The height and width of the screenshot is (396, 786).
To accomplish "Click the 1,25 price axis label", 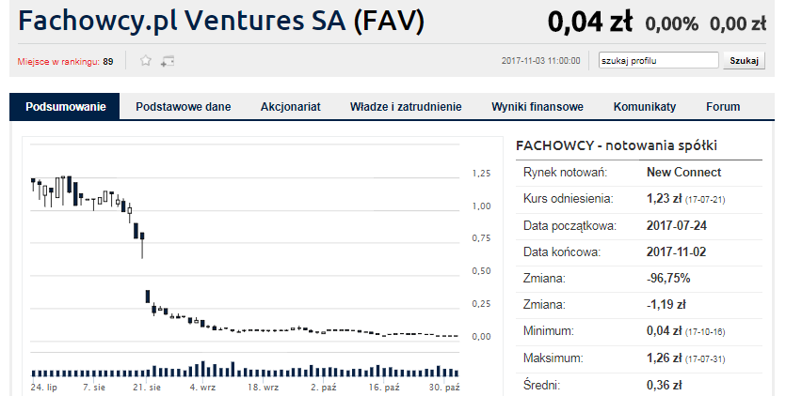I will (x=481, y=173).
